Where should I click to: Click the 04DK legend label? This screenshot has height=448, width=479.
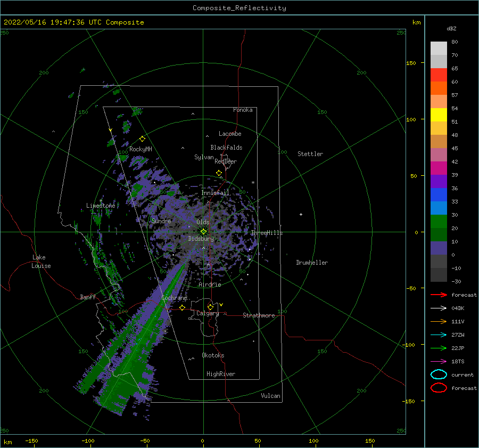[x=458, y=308]
